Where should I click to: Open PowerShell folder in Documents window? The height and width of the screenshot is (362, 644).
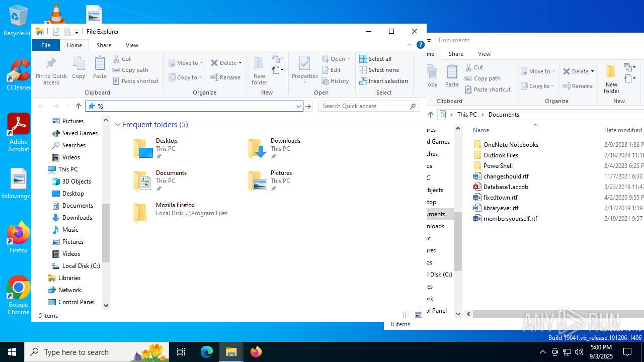tap(493, 166)
